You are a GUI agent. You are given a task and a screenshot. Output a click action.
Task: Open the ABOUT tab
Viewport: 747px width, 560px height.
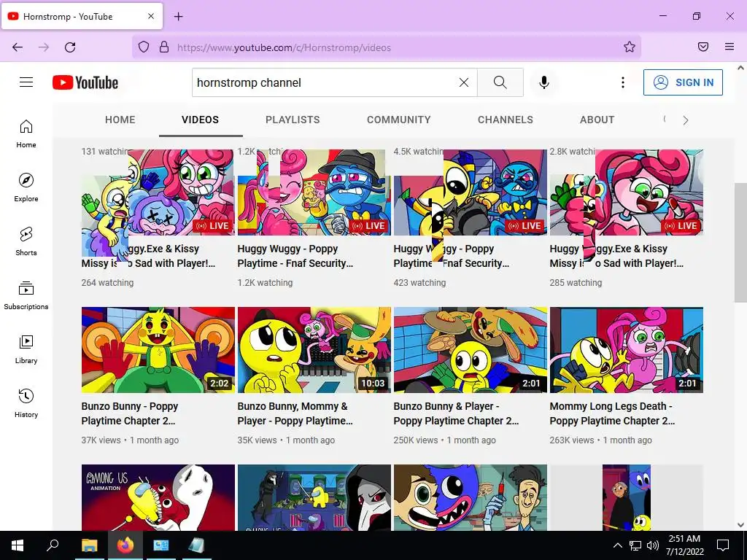click(597, 120)
